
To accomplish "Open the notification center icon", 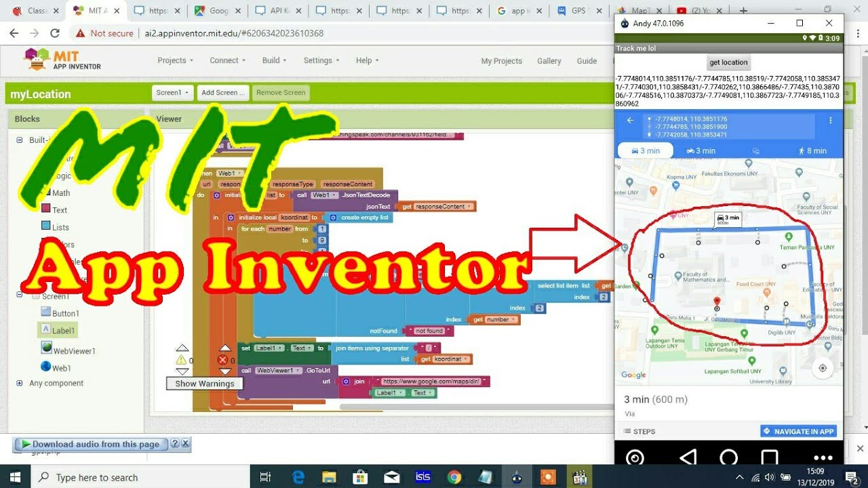I will pos(851,477).
